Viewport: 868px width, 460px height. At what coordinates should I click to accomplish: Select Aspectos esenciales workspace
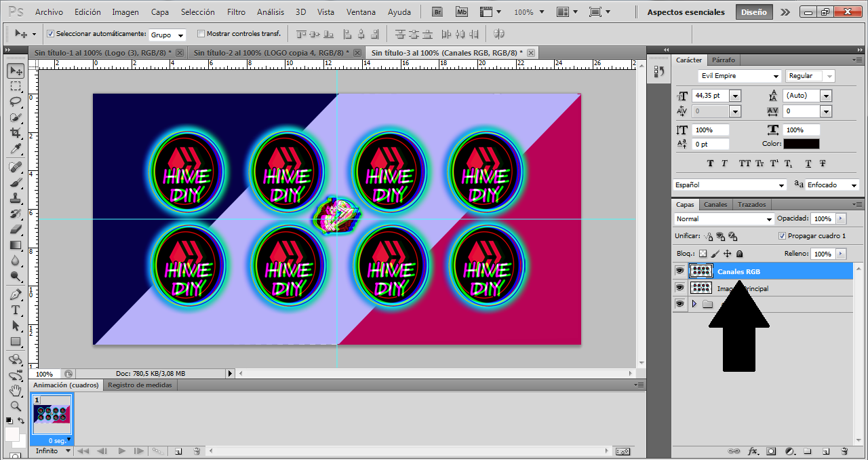[686, 12]
